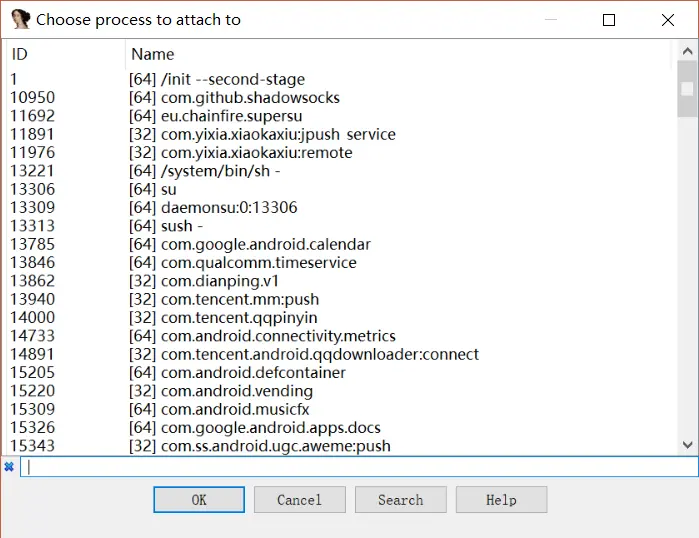This screenshot has width=699, height=538.
Task: Maximize the dialog window
Action: [x=609, y=19]
